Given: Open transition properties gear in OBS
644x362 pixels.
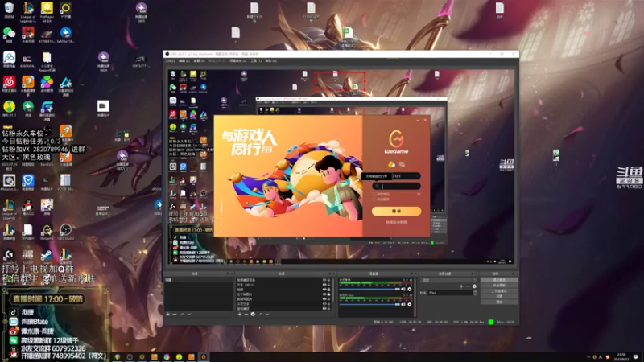Looking at the screenshot, I should (x=474, y=286).
